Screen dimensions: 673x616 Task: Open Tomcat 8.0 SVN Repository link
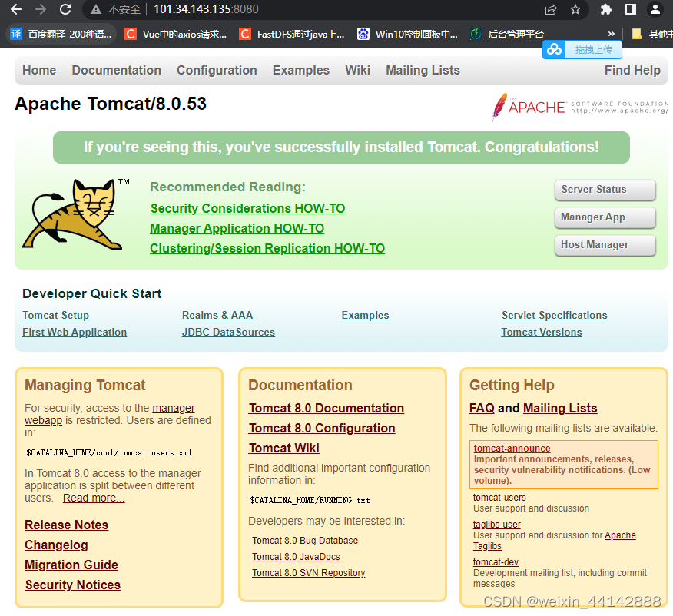(x=309, y=573)
